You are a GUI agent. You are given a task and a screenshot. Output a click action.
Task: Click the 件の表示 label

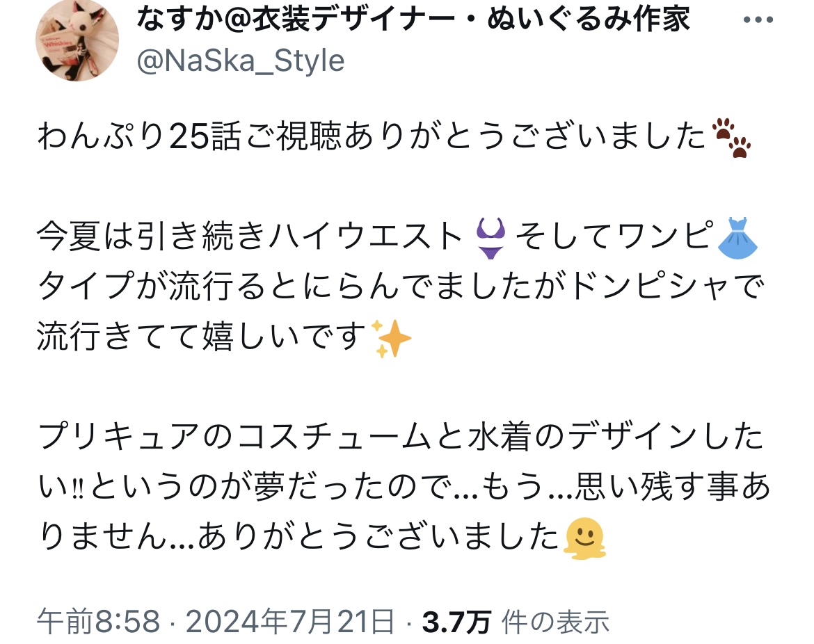555,622
